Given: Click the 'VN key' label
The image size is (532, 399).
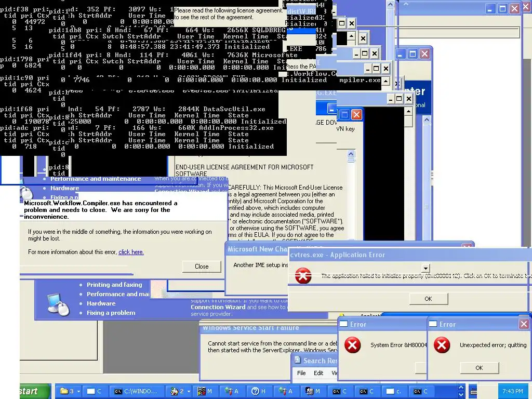Looking at the screenshot, I should pyautogui.click(x=345, y=129).
